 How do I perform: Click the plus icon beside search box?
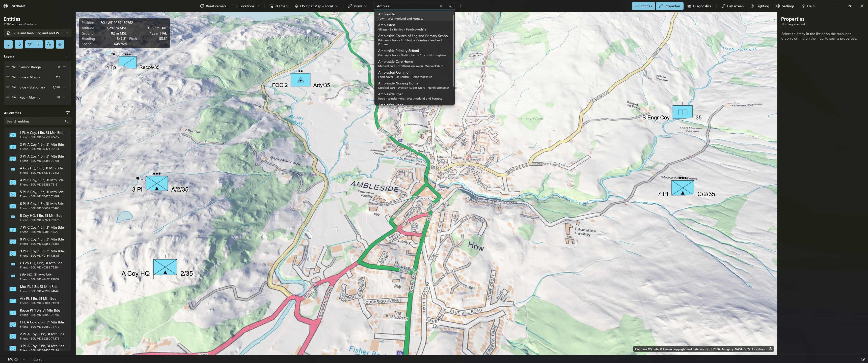(460, 6)
